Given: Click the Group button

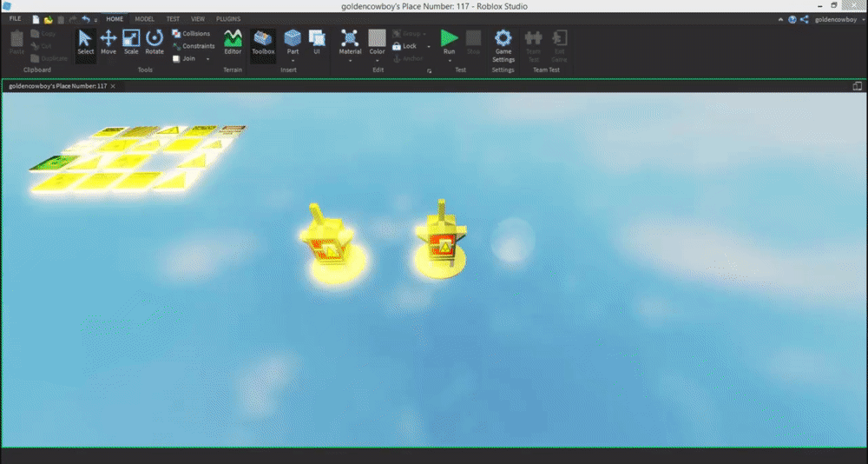Looking at the screenshot, I should tap(406, 34).
